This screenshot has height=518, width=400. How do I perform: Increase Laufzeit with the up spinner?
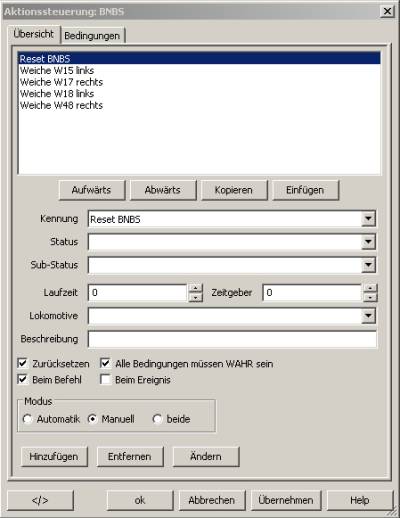(196, 288)
